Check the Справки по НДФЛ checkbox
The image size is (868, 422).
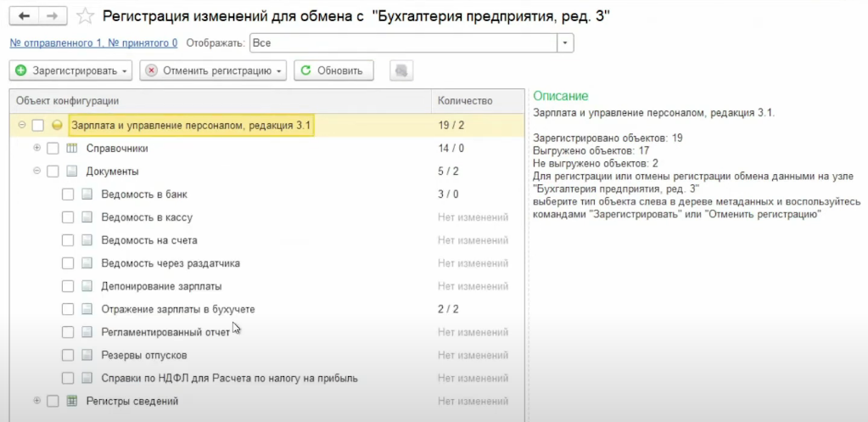tap(68, 378)
